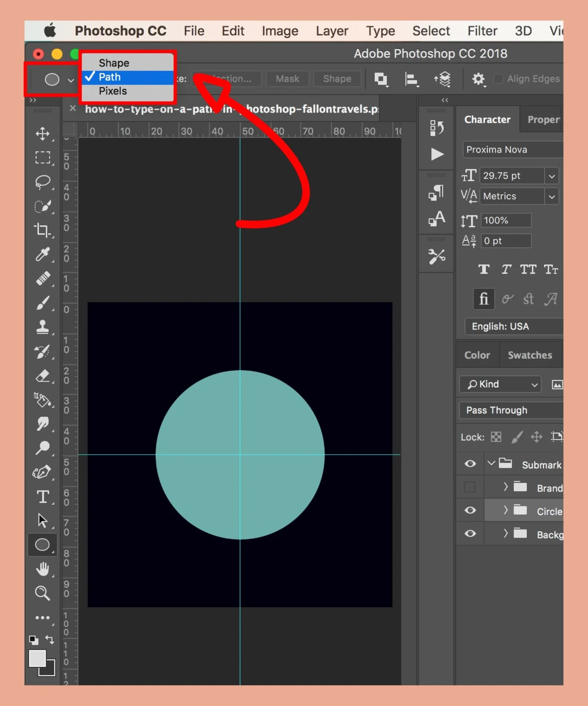This screenshot has width=588, height=706.
Task: Show the Brand group layer
Action: click(470, 487)
